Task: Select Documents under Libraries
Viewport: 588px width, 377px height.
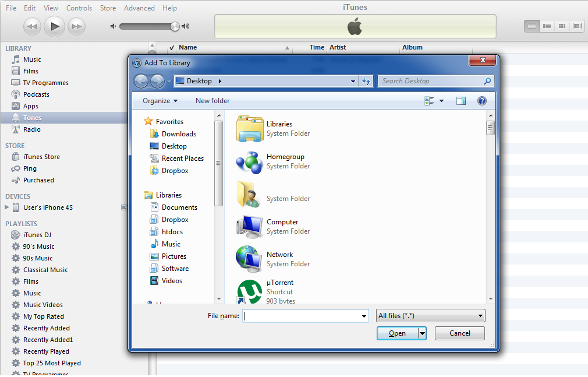Action: pyautogui.click(x=179, y=207)
